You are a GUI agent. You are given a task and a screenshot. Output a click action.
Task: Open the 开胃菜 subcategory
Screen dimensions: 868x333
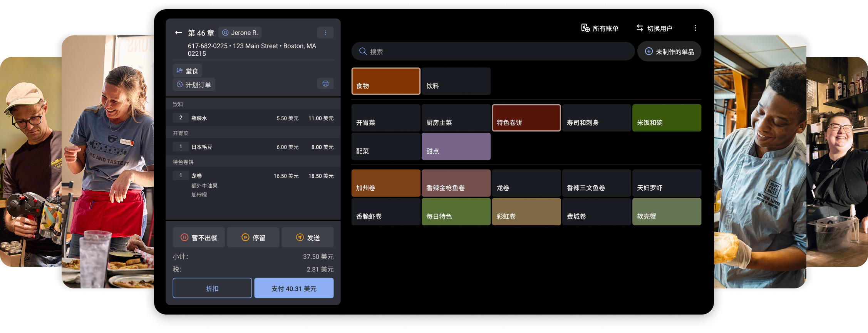coord(386,118)
